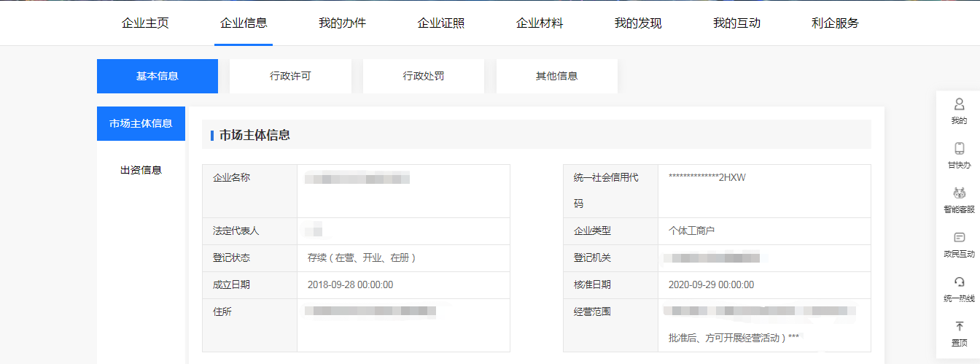This screenshot has height=364, width=980.
Task: Navigate to 企业材料 section
Action: (x=540, y=23)
